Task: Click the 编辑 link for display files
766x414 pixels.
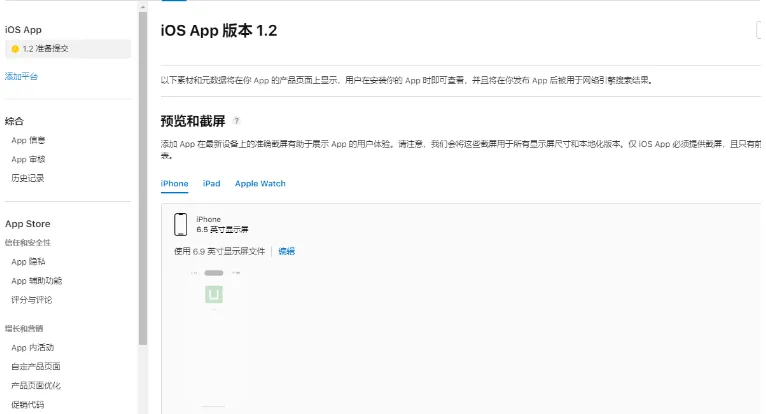Action: pyautogui.click(x=287, y=251)
